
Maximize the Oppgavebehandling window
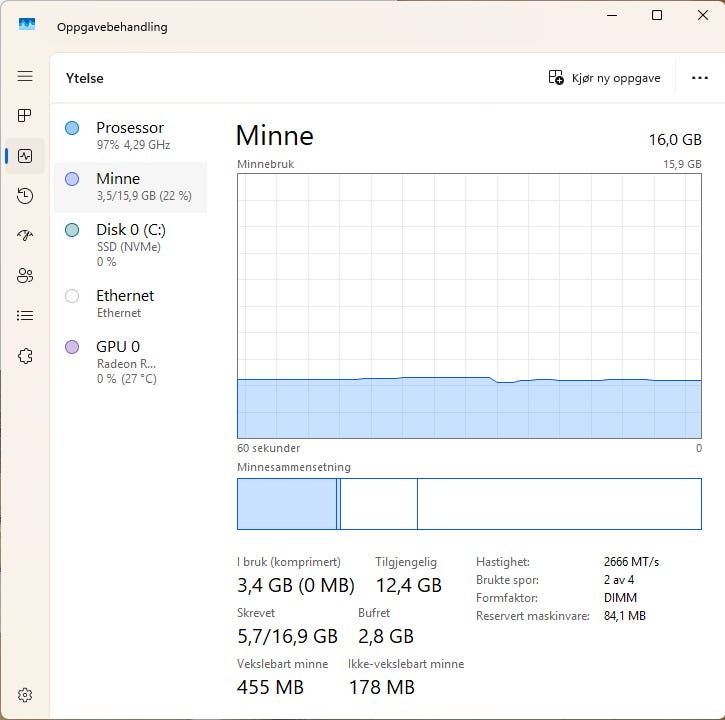[x=657, y=15]
